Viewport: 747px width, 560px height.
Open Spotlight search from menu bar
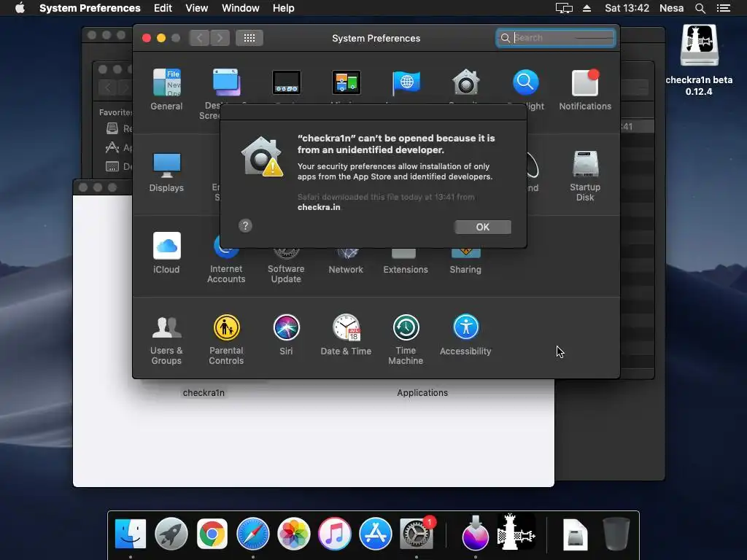click(700, 8)
